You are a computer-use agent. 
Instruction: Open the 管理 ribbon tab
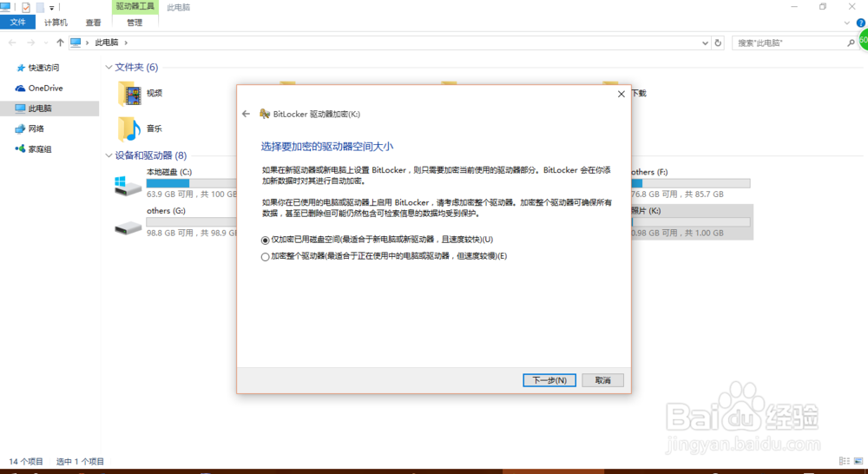click(135, 23)
